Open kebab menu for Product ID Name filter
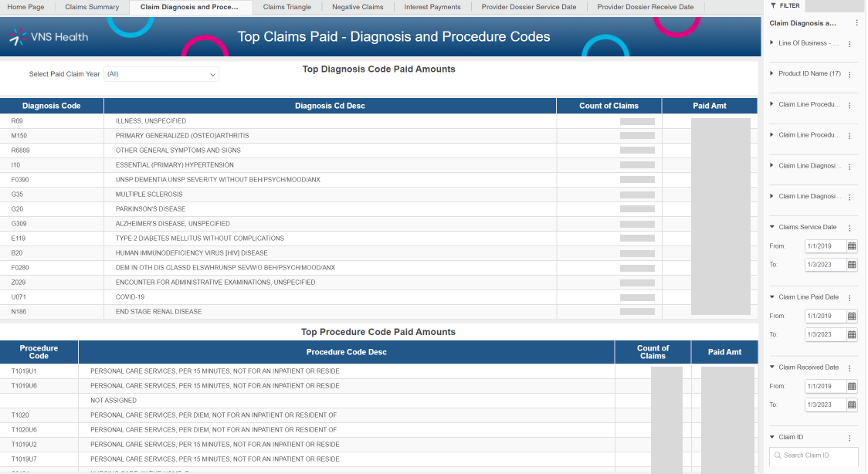Viewport: 868px width, 474px height. click(849, 74)
